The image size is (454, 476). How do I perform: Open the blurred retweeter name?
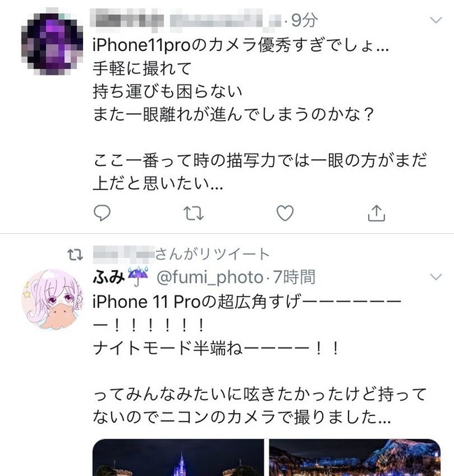tap(124, 254)
